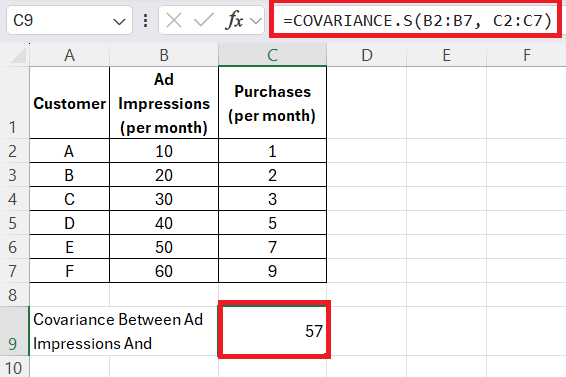Select purchases cell with value 3

(x=273, y=199)
